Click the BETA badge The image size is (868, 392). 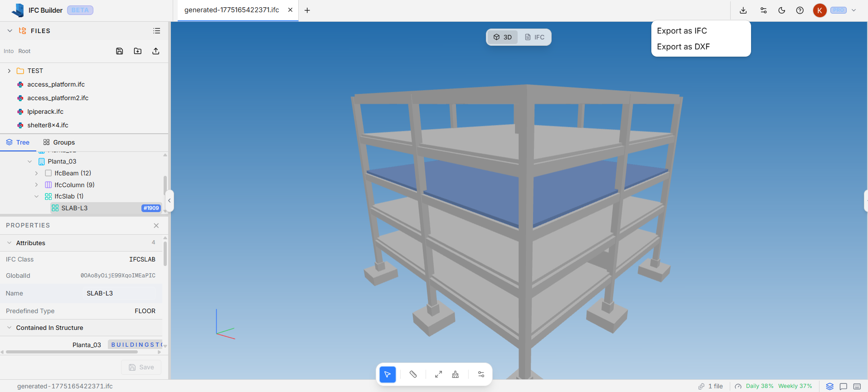(x=80, y=10)
